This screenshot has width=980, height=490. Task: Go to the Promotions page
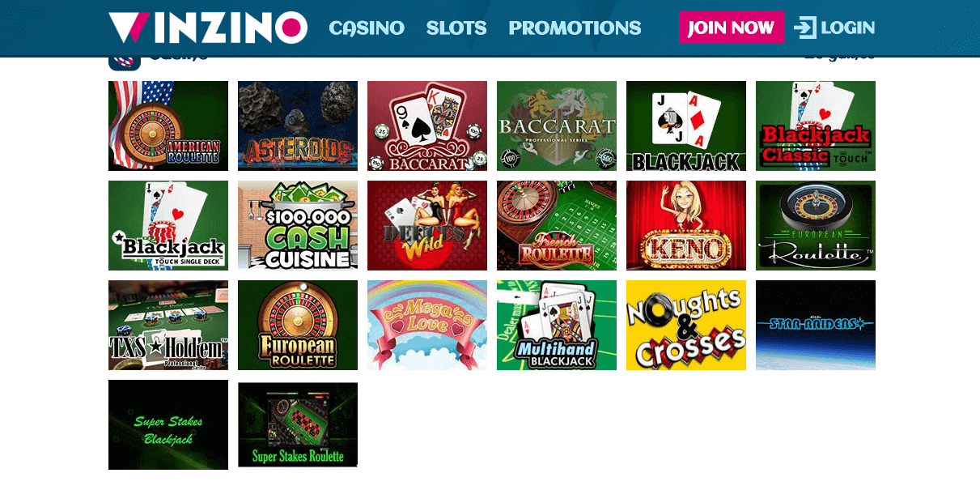coord(575,28)
